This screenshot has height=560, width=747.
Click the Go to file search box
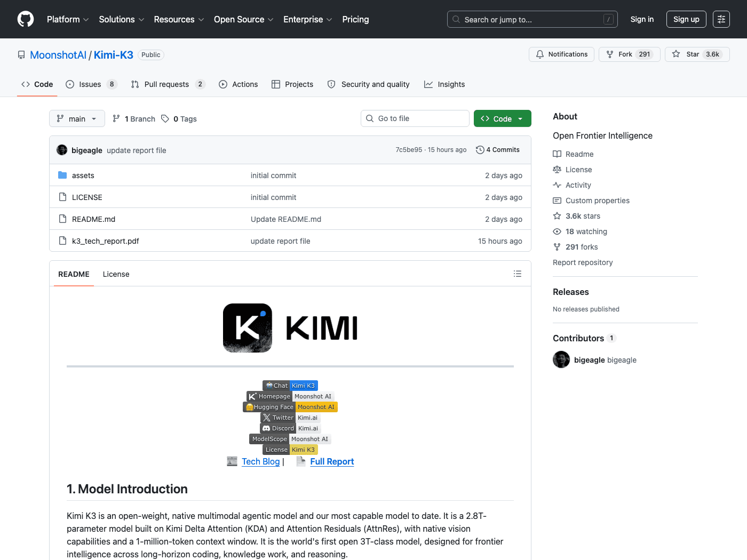(415, 118)
